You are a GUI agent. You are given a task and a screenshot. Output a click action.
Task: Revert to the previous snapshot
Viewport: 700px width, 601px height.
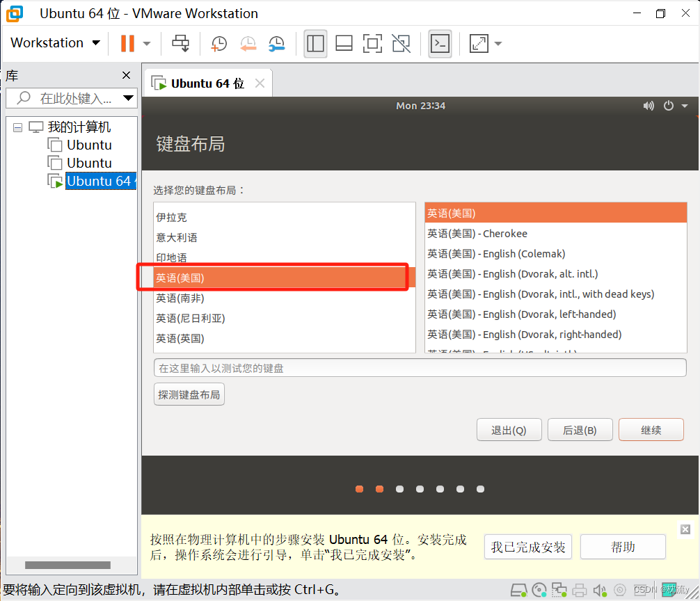click(248, 44)
